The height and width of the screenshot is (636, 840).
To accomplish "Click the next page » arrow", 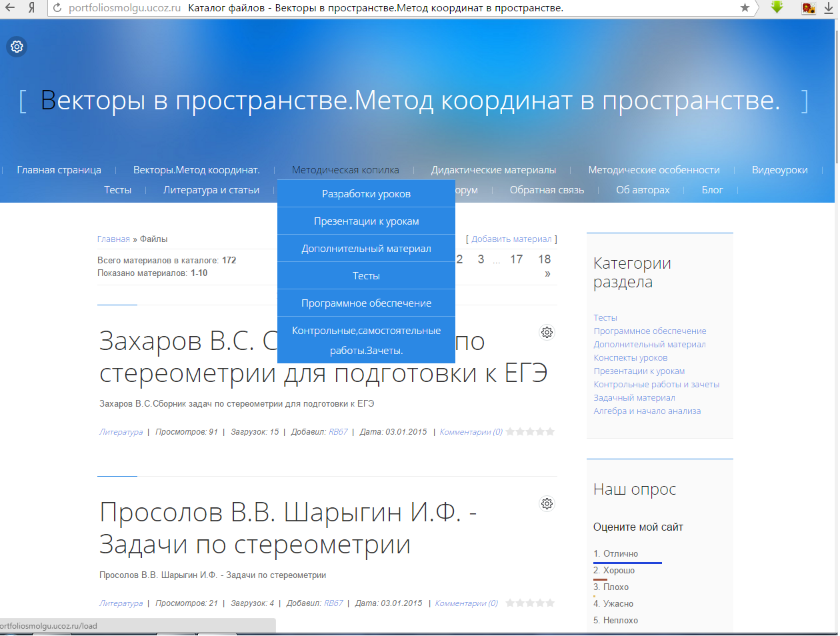I will pos(547,273).
